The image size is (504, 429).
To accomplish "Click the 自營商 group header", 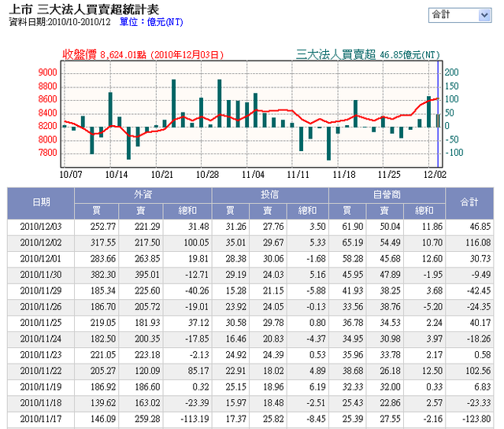I will coord(387,194).
